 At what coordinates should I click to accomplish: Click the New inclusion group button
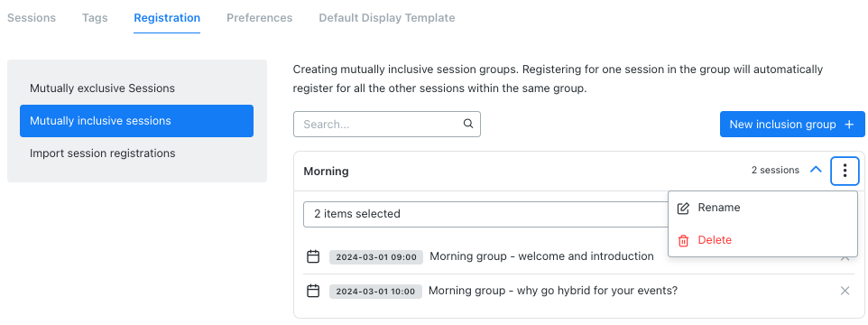(792, 124)
